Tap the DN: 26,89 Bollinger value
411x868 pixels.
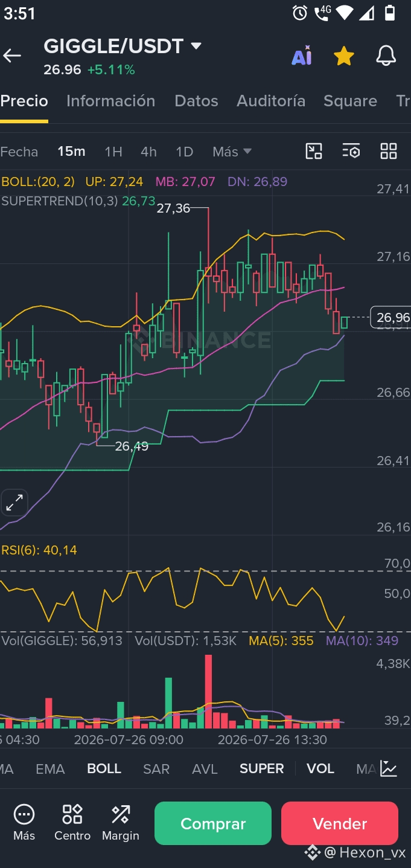(257, 182)
